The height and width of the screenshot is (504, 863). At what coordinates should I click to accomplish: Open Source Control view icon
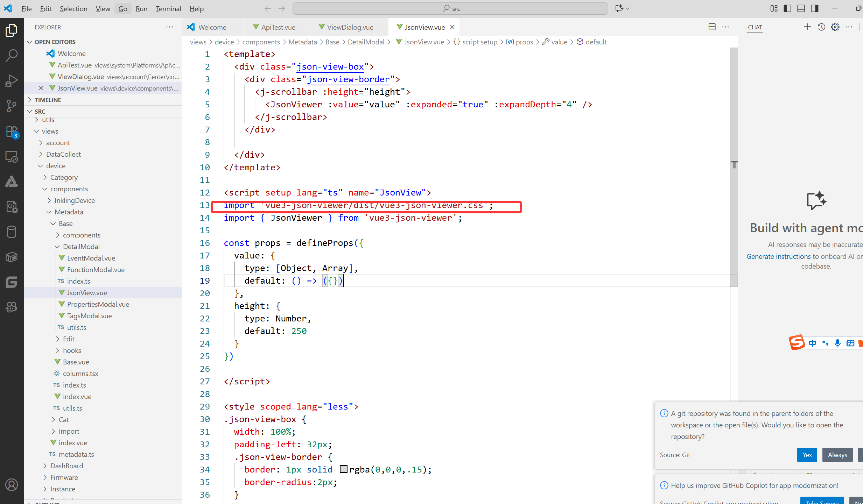12,106
